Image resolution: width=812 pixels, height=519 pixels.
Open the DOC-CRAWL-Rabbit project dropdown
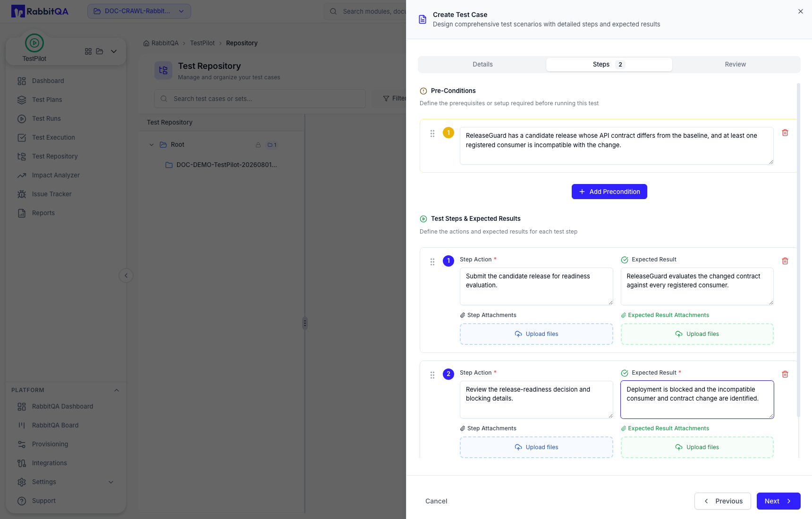pyautogui.click(x=139, y=11)
